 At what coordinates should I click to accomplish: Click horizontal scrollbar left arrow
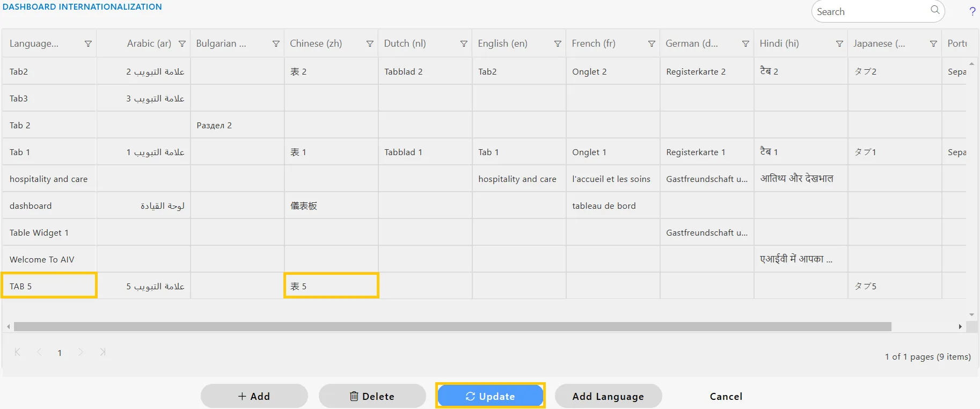pos(8,327)
